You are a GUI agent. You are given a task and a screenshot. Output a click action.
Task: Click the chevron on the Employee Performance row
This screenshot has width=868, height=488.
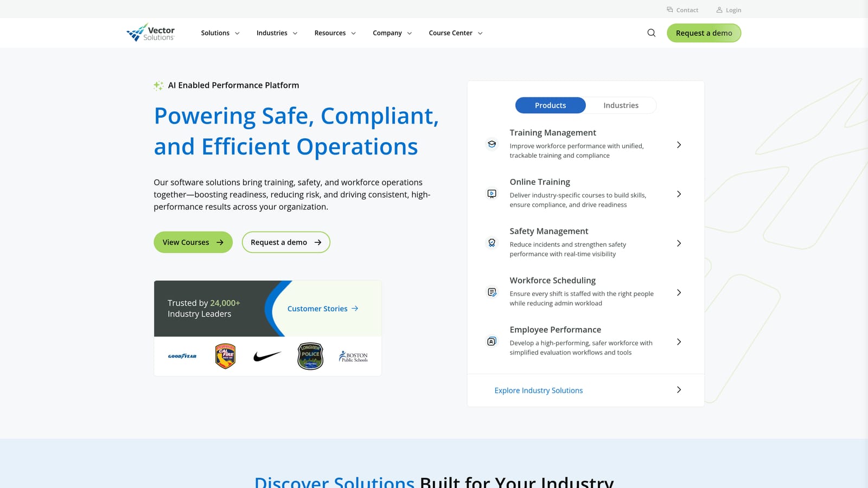tap(679, 342)
